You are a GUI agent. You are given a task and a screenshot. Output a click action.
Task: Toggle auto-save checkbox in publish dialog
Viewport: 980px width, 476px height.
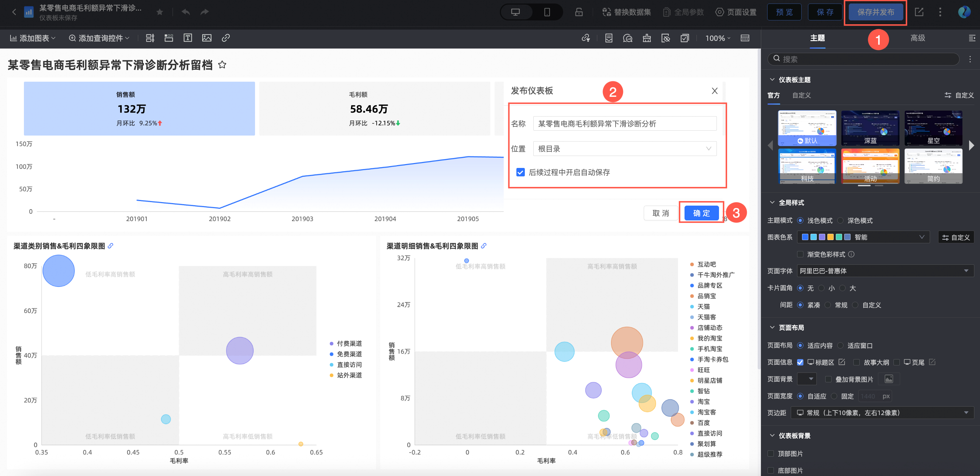[x=521, y=172]
